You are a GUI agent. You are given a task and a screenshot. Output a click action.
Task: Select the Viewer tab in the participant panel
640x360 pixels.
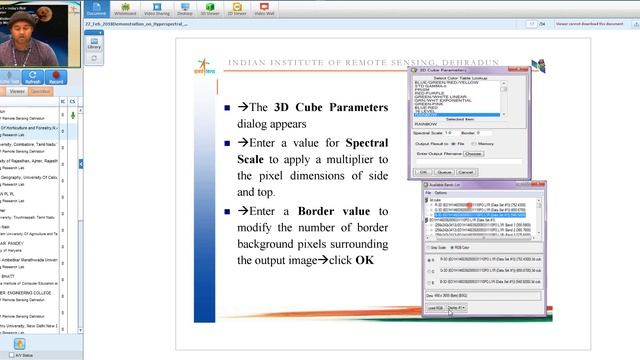click(17, 92)
